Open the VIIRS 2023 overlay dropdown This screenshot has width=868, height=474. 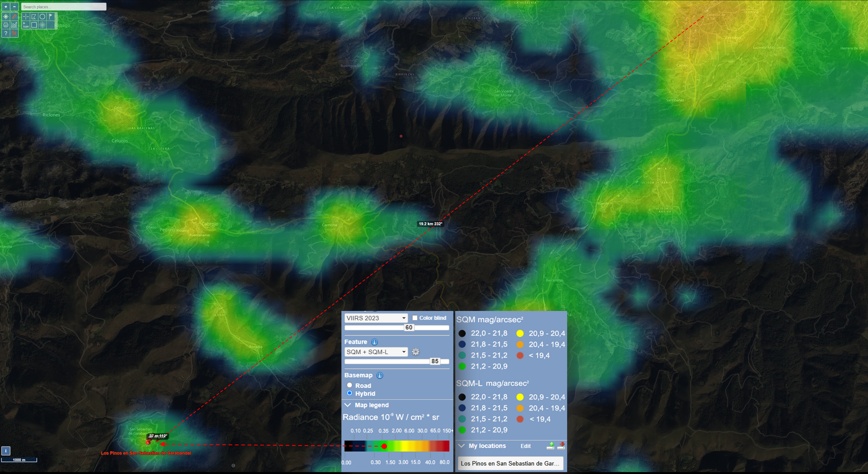pyautogui.click(x=376, y=318)
